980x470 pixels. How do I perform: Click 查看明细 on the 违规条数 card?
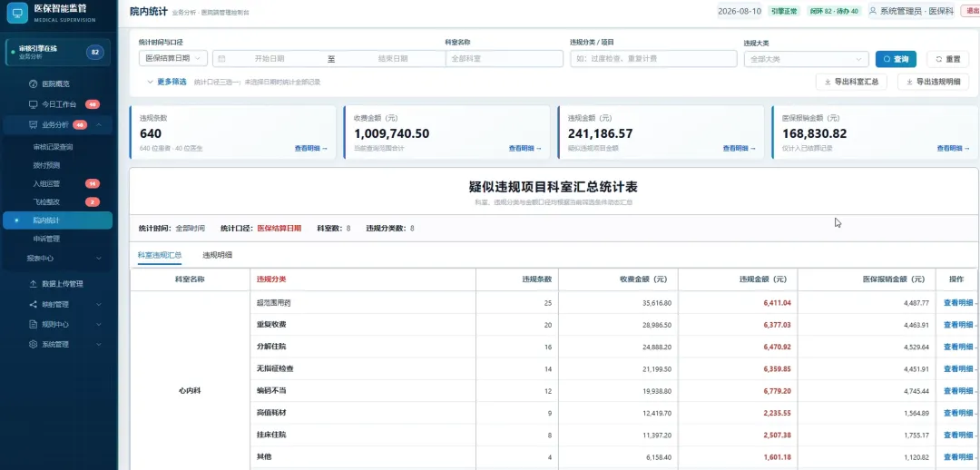(310, 149)
